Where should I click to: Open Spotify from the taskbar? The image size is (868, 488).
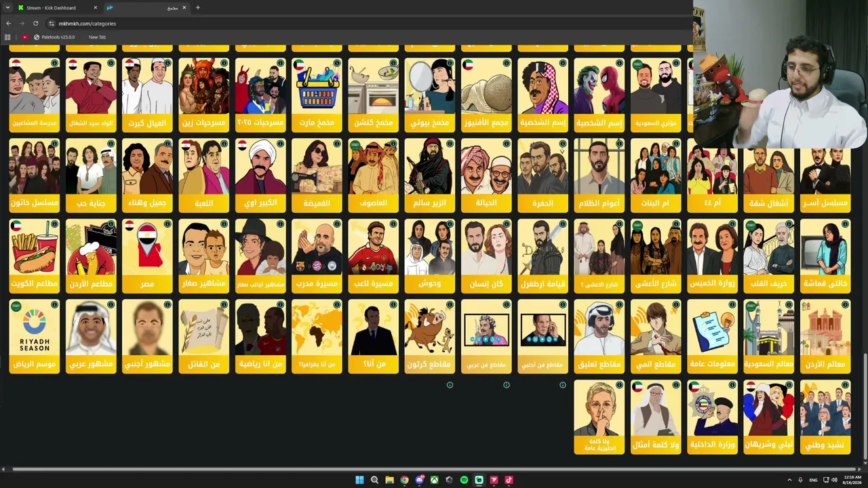(464, 480)
